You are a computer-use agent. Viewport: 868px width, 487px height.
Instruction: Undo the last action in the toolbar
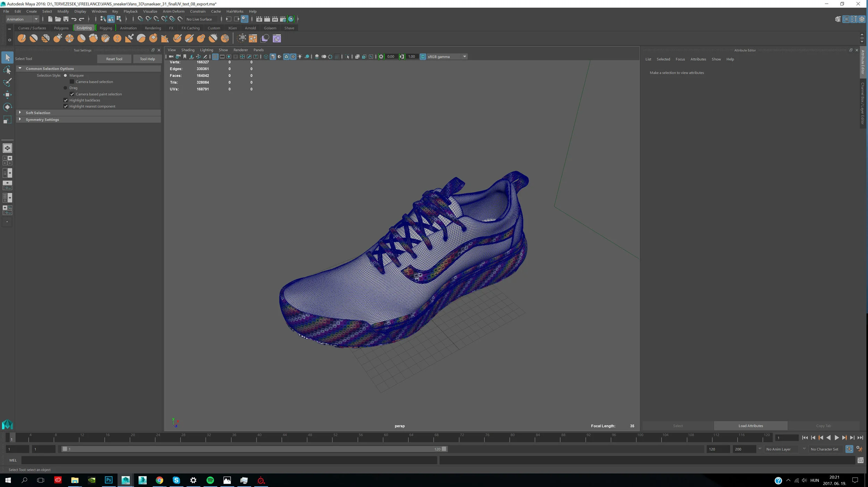click(74, 19)
